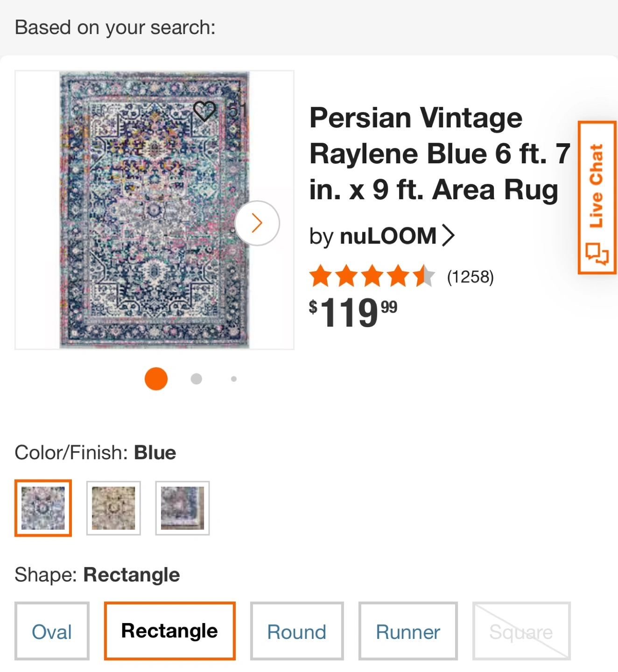Tap the heart favorite icon on rug image
This screenshot has width=618, height=672.
204,111
